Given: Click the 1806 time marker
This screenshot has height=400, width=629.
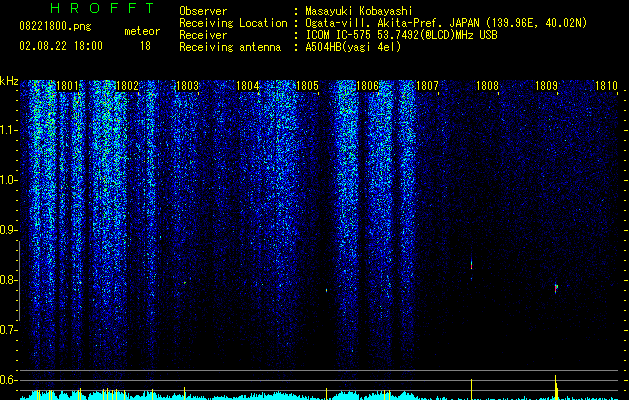Looking at the screenshot, I should tap(367, 86).
